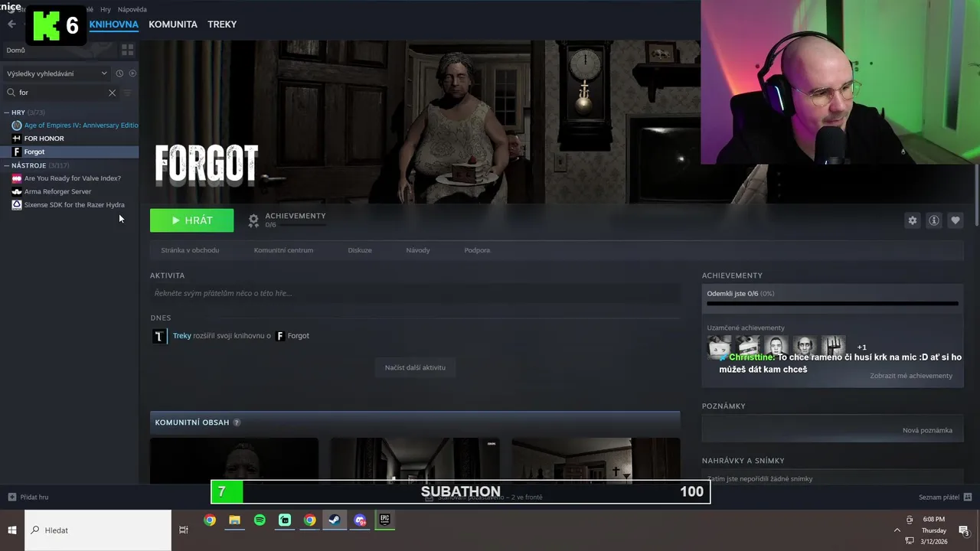The image size is (980, 551).
Task: Open the Treky profile link
Action: coord(182,336)
